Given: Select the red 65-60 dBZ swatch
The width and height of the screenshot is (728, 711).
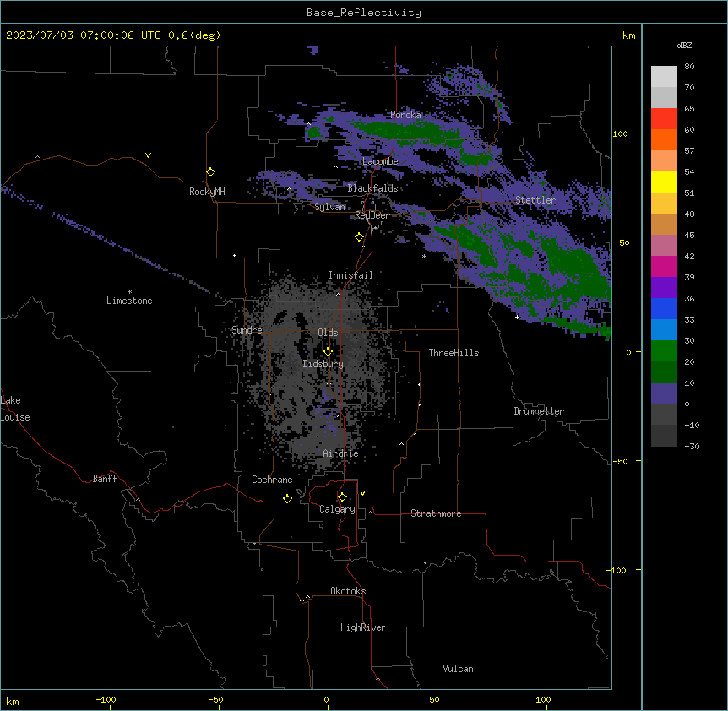Looking at the screenshot, I should click(664, 118).
